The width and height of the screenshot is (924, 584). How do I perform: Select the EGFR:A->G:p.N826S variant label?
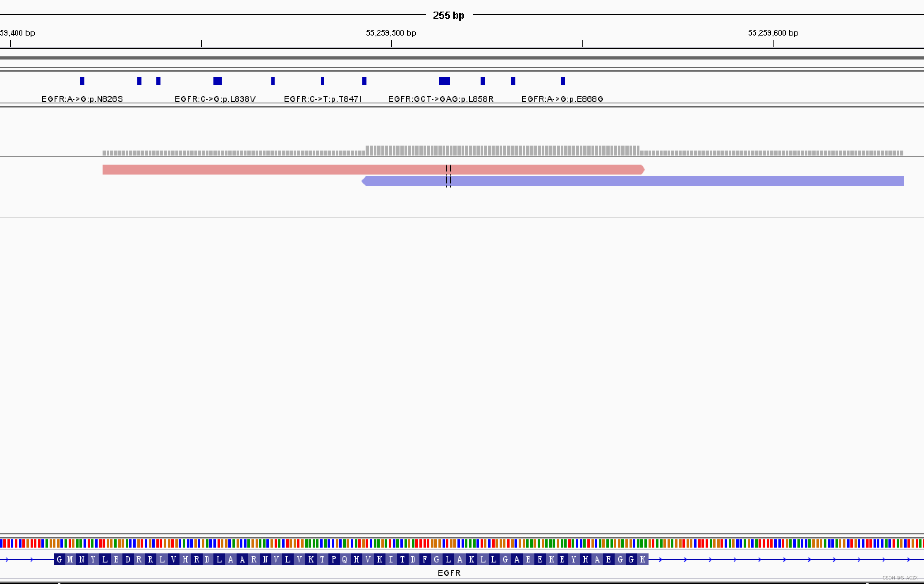(x=82, y=99)
